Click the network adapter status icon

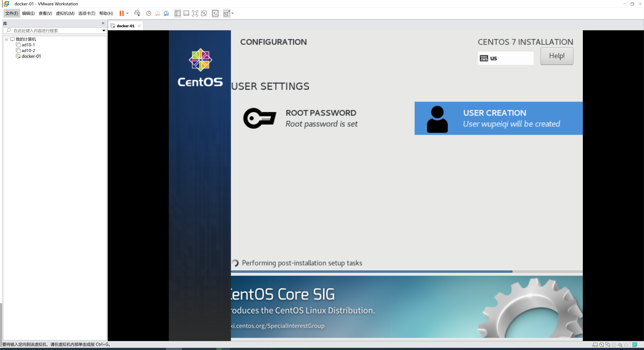tap(608, 345)
